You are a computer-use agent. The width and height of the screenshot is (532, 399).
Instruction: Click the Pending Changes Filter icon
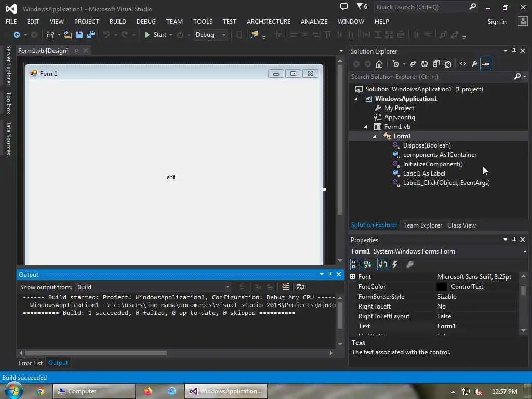point(396,64)
